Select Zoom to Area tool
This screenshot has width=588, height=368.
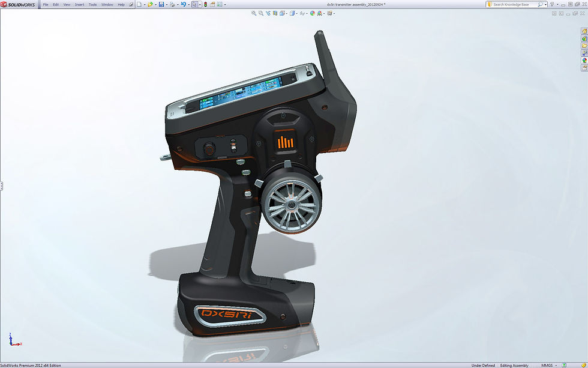coord(261,13)
